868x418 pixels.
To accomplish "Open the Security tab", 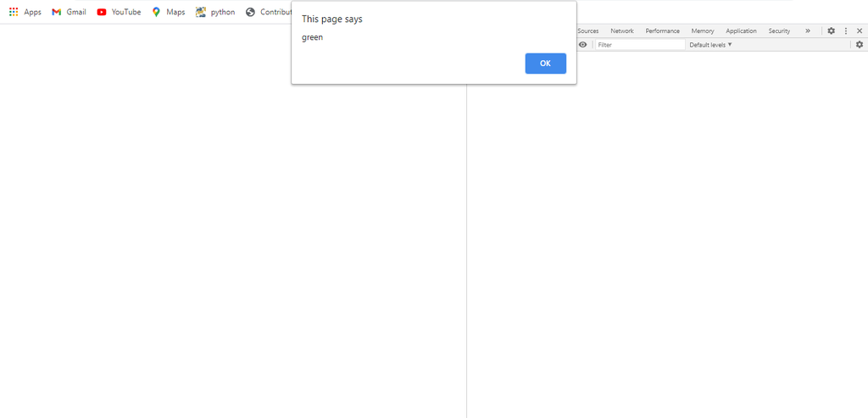I will coord(779,31).
